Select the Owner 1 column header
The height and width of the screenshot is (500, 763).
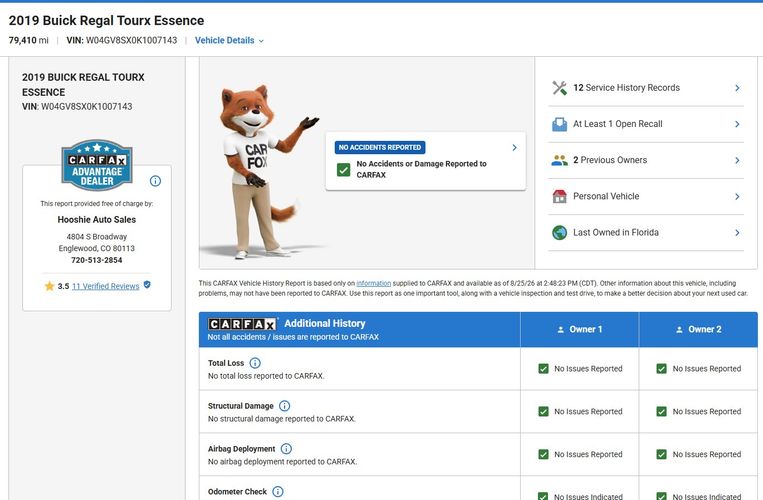coord(580,329)
